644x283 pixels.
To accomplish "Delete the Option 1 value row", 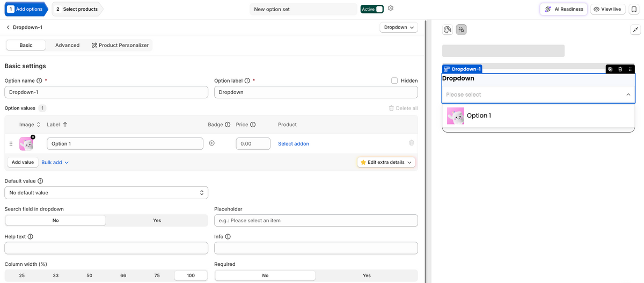I will (x=412, y=143).
